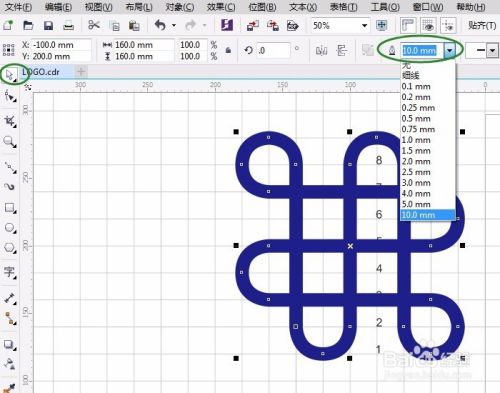Click the purple Search Content icon
This screenshot has width=500, height=393.
click(x=227, y=25)
